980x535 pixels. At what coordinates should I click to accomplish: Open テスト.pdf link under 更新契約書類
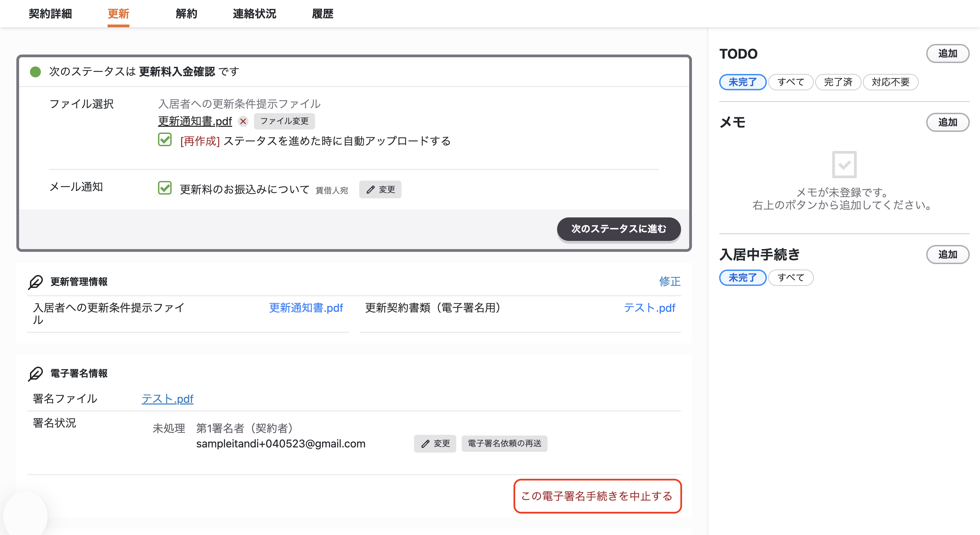[649, 308]
